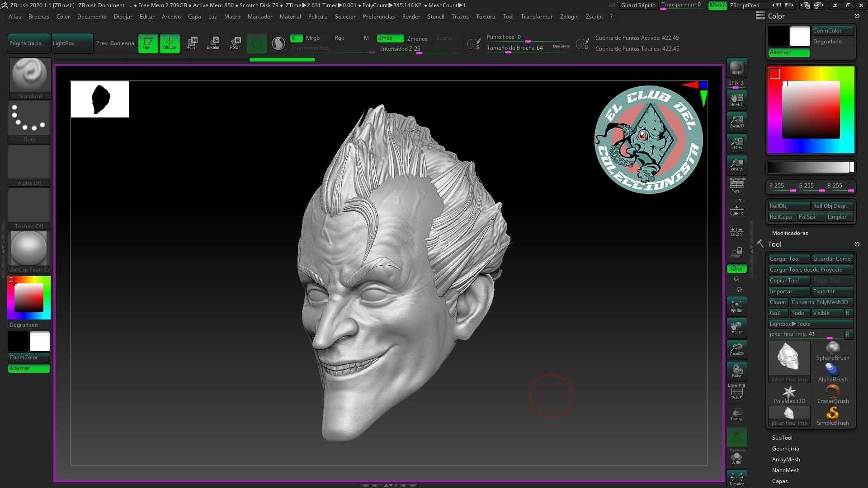Expand the Geometría section
Viewport: 868px width, 488px height.
click(785, 449)
